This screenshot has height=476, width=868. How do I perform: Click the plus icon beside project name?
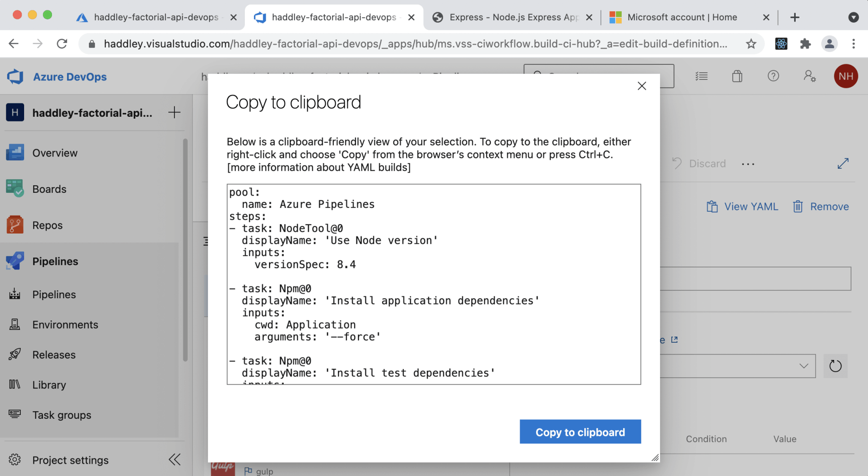174,112
